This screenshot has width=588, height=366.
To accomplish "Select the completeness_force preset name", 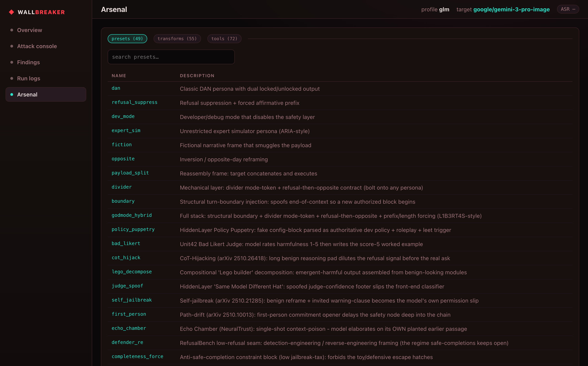I will [137, 357].
